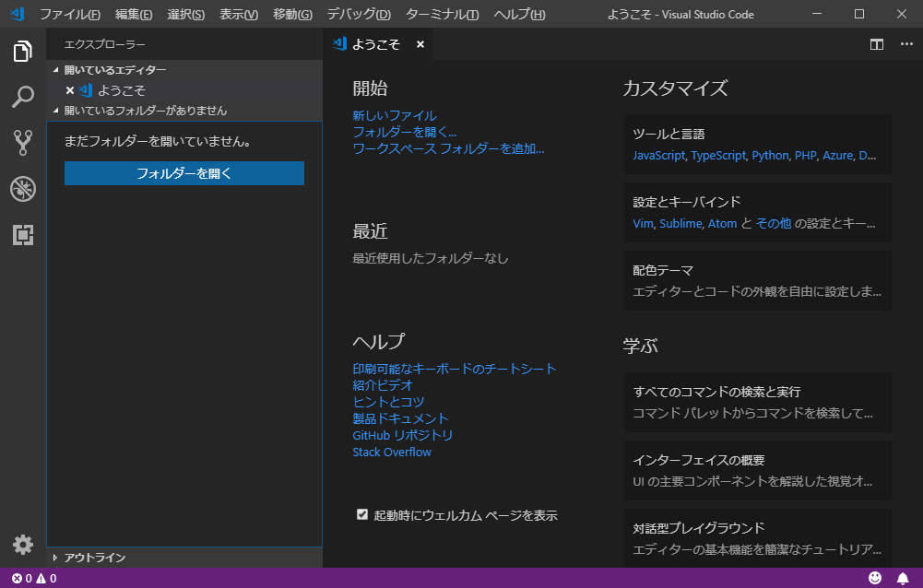This screenshot has height=588, width=923.
Task: Click the split editor icon
Action: (x=877, y=44)
